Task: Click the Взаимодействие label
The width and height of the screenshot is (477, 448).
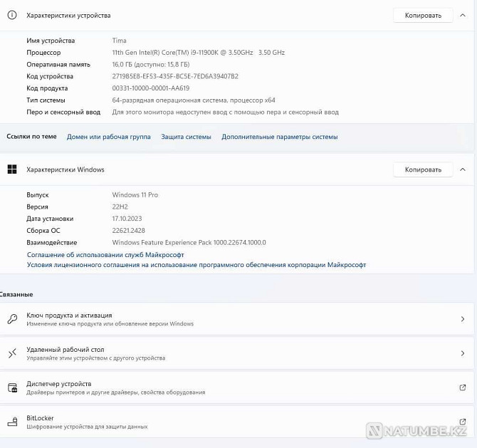Action: tap(52, 243)
